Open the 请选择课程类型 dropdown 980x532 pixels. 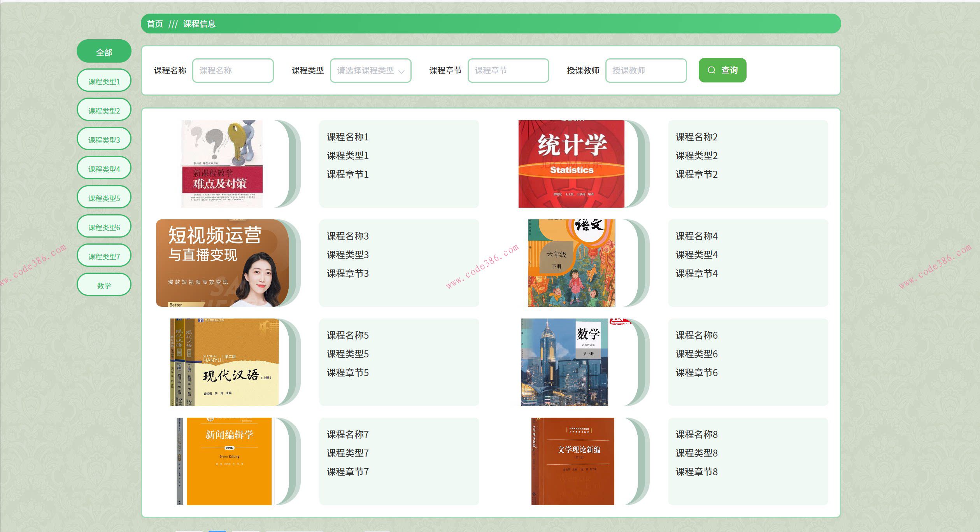coord(370,70)
